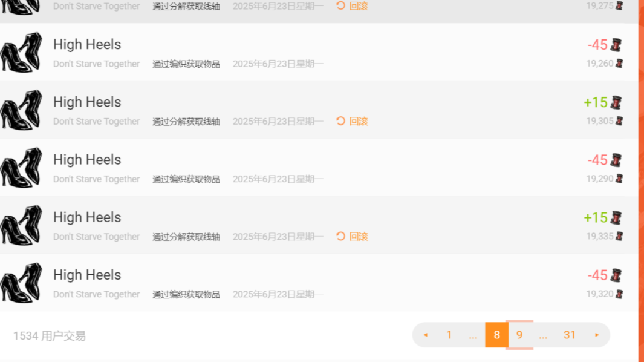Open page 9 of transactions
This screenshot has height=362, width=644.
(519, 335)
